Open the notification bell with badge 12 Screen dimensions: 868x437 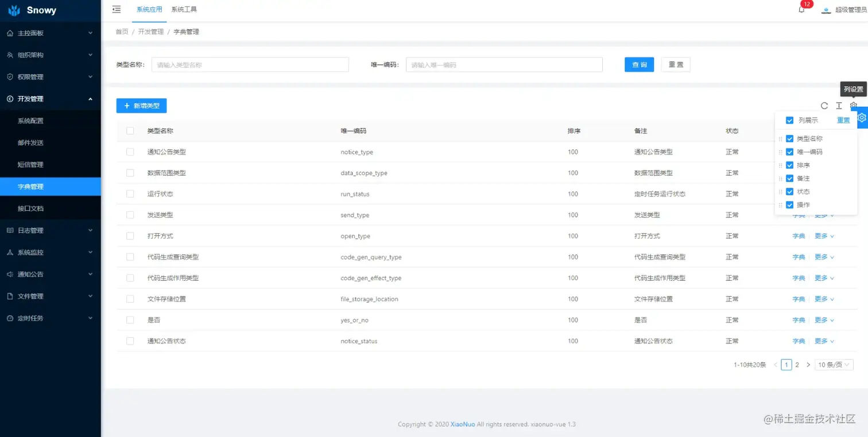801,9
